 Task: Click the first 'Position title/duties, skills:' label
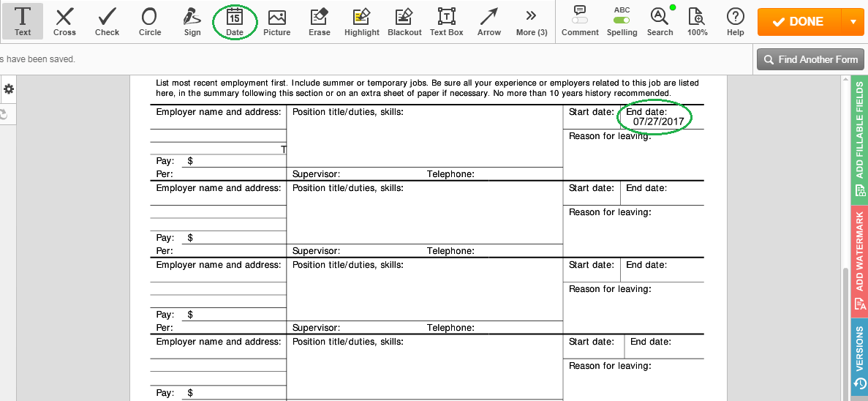(347, 112)
